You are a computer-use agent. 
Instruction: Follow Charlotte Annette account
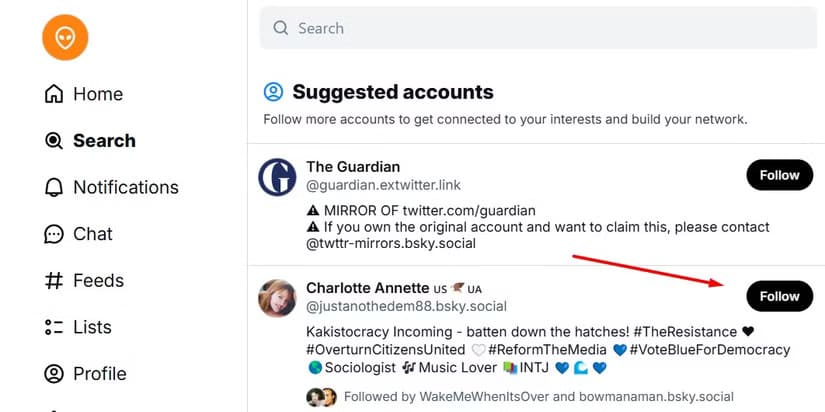pyautogui.click(x=780, y=296)
